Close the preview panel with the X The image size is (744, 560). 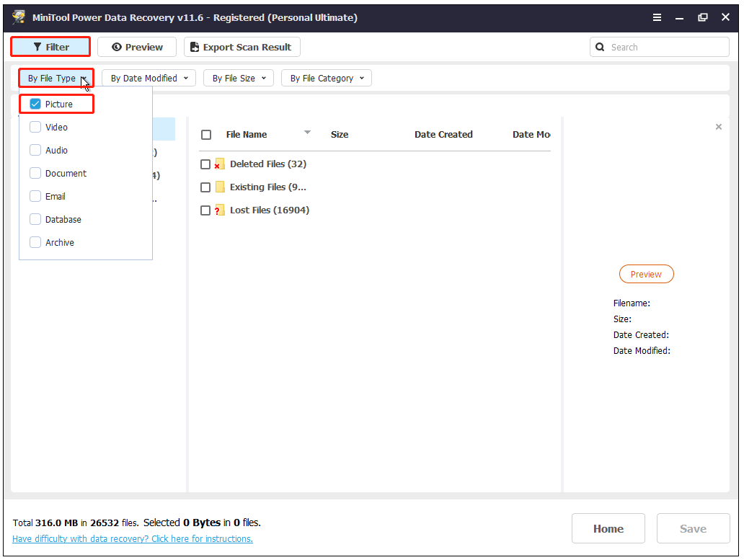pos(718,127)
